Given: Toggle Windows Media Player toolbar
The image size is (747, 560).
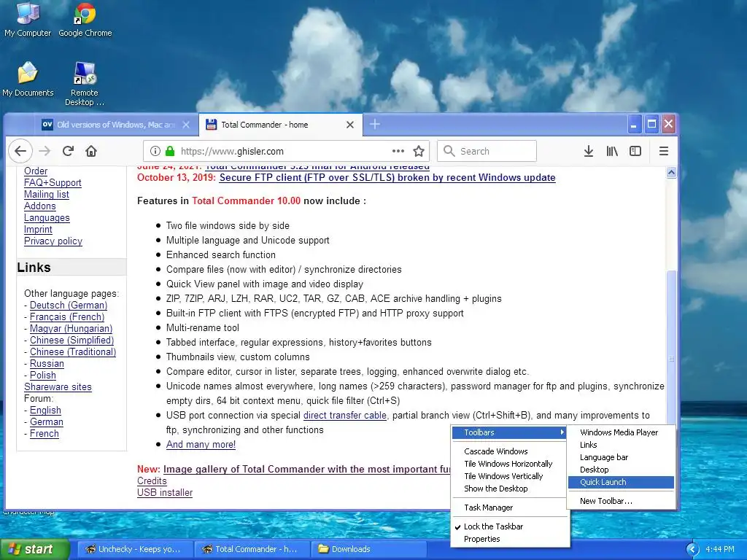Looking at the screenshot, I should point(621,432).
